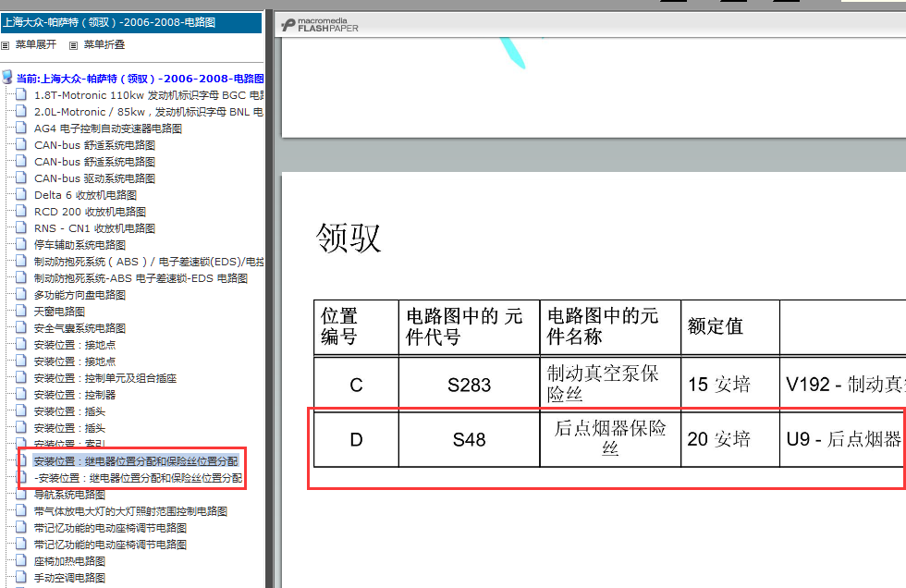Click cell U9 - 后点烟器
This screenshot has width=906, height=588.
point(843,439)
